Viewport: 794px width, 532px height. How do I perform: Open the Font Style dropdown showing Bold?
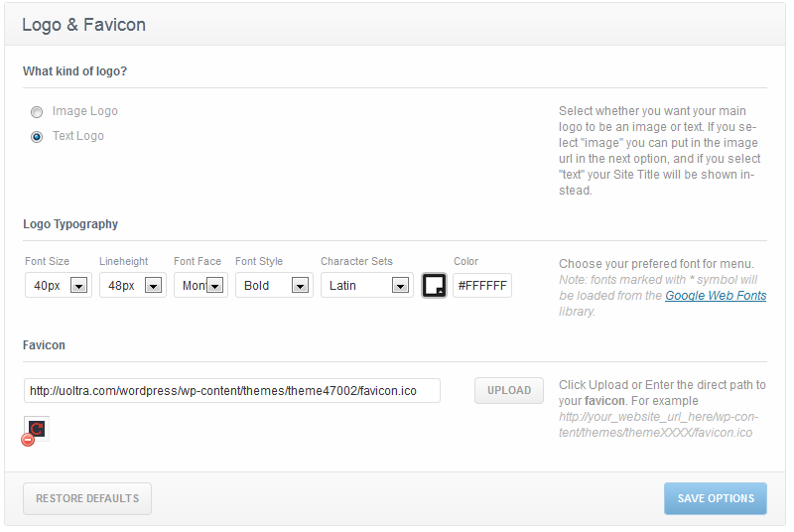coord(274,286)
